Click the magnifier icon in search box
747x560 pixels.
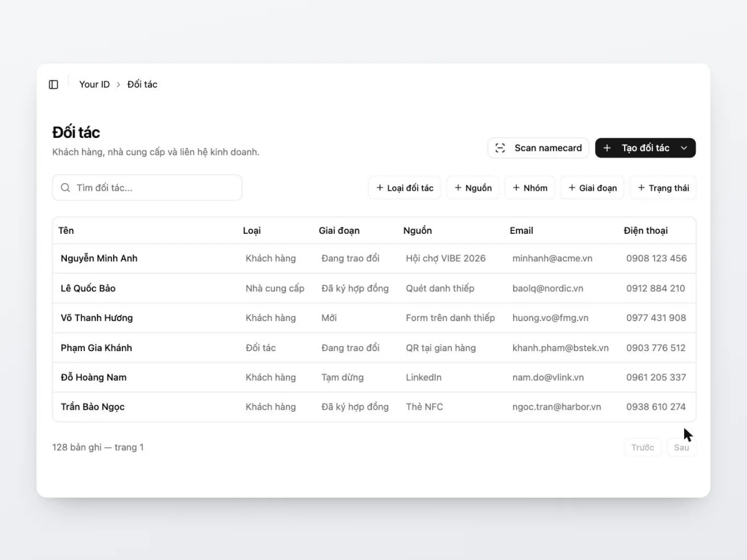(x=65, y=188)
